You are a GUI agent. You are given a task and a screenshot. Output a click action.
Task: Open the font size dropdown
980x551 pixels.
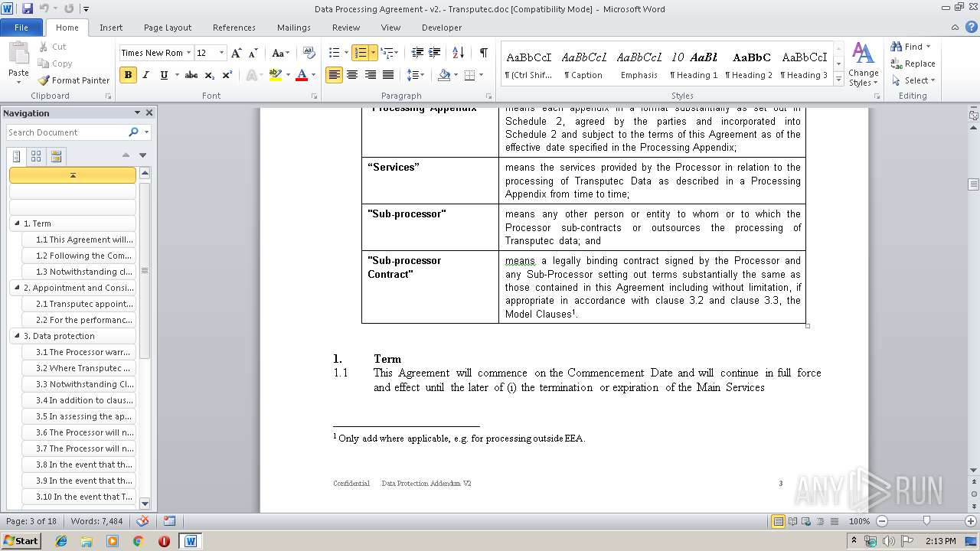(x=222, y=53)
